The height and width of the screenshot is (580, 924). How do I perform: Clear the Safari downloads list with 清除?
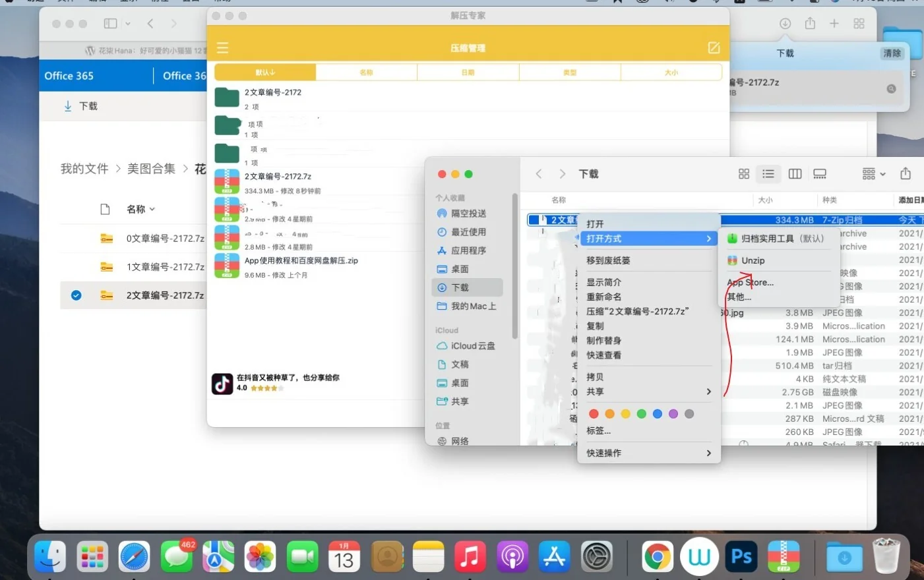(892, 53)
